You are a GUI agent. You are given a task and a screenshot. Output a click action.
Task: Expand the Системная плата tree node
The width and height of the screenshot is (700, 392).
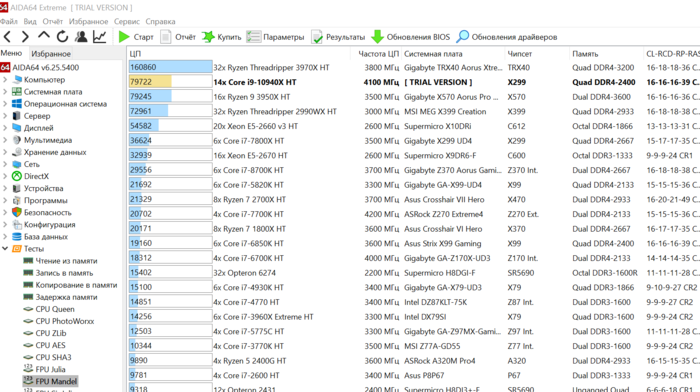5,92
